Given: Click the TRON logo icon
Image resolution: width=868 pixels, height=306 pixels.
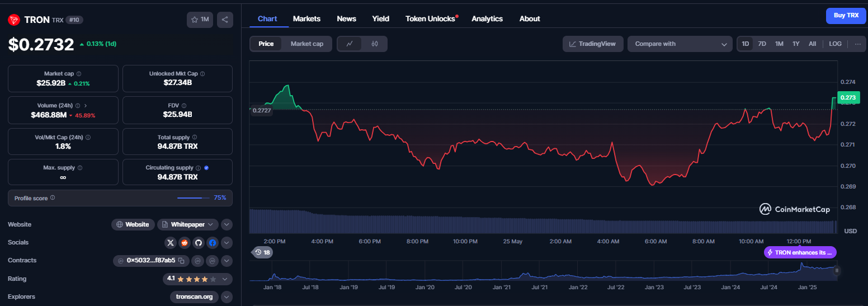Looking at the screenshot, I should (14, 20).
